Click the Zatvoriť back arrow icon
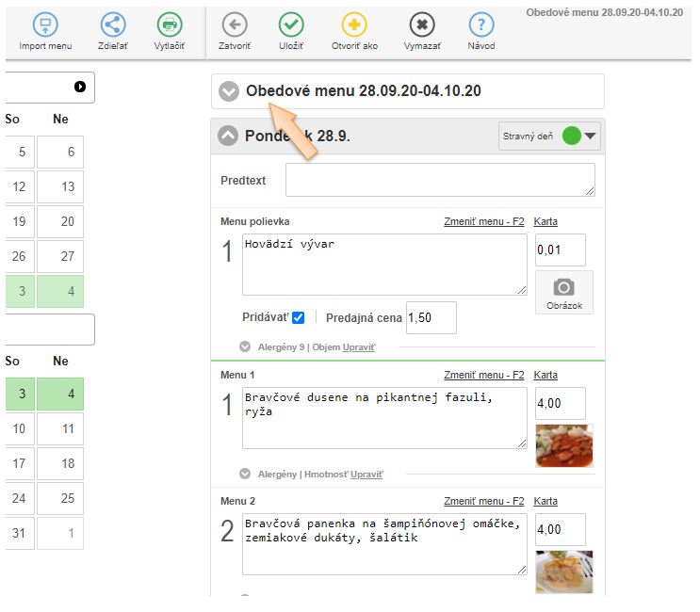700x612 pixels. (x=235, y=25)
